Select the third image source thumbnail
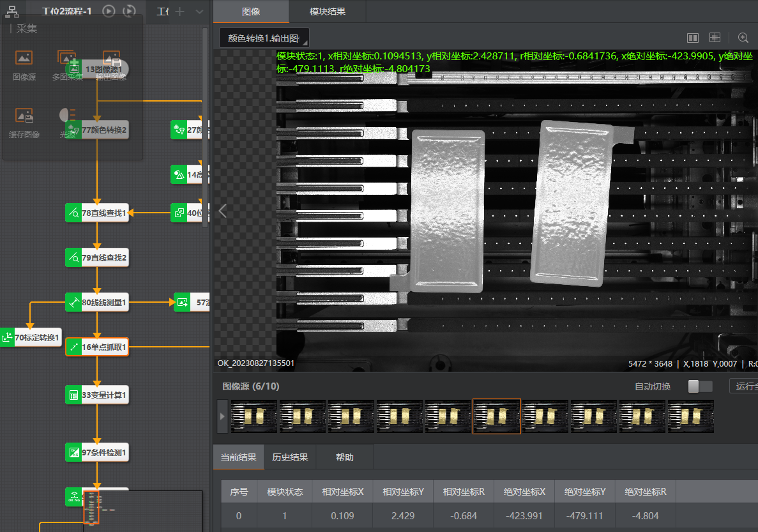The height and width of the screenshot is (532, 758). point(351,416)
